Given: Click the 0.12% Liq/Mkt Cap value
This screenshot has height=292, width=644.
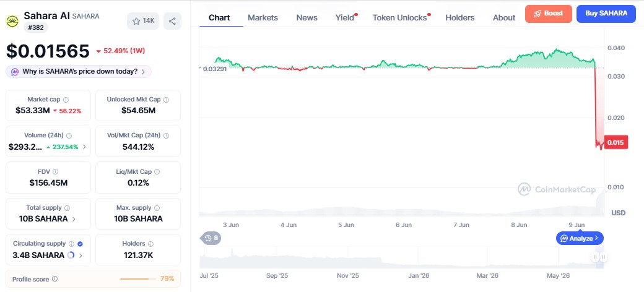Looking at the screenshot, I should [x=139, y=183].
